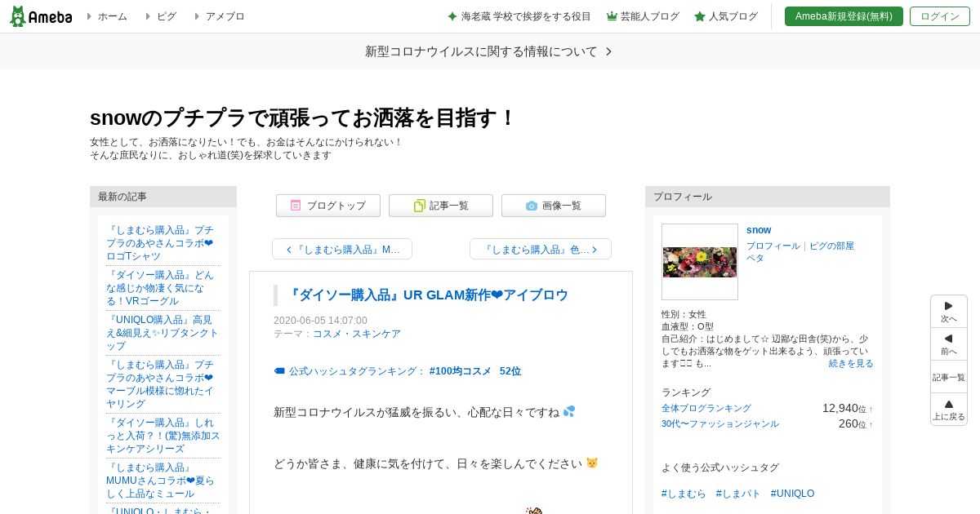Open article title 『ダイソー購入品』UR GLAM新作アイブロウ
Viewport: 980px width, 514px height.
(x=429, y=295)
